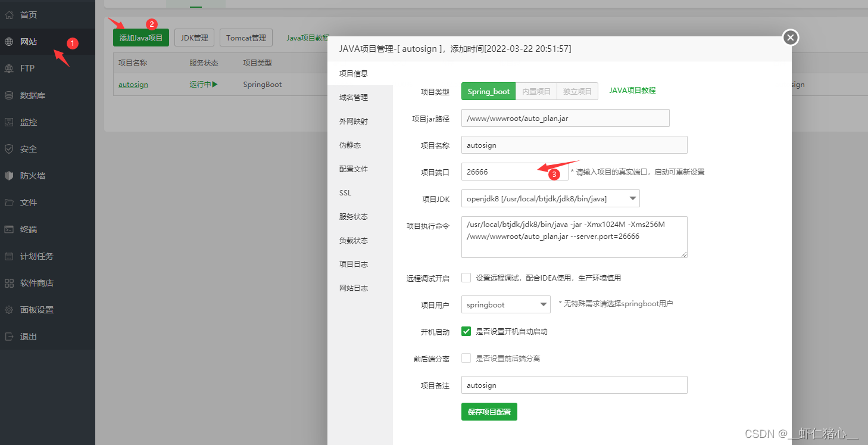868x445 pixels.
Task: Select the 负载状态 tab
Action: click(x=360, y=240)
